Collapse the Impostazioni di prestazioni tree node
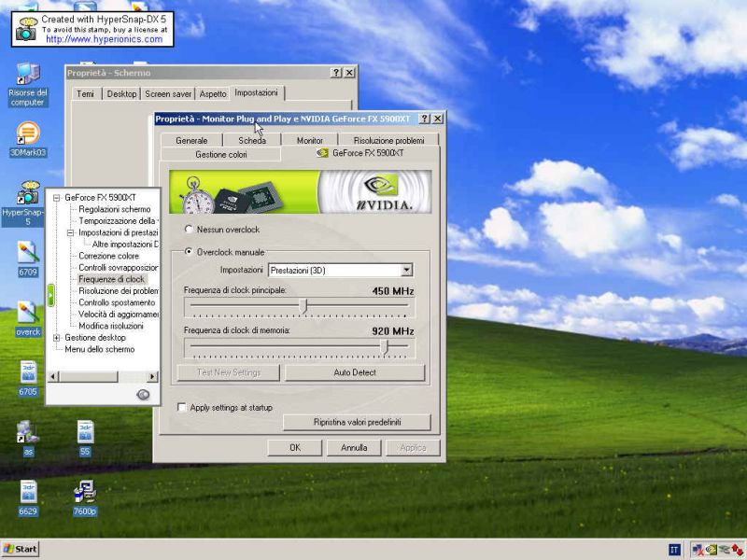The height and width of the screenshot is (560, 747). (71, 232)
